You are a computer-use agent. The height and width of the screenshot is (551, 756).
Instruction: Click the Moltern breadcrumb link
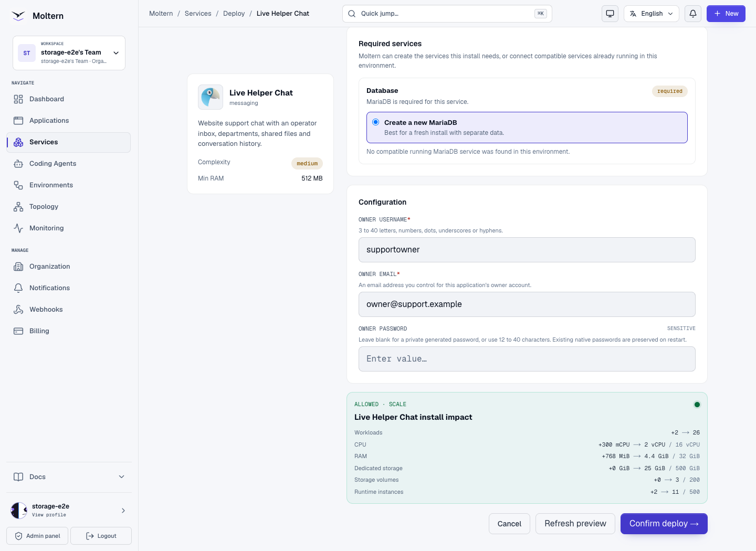click(161, 14)
